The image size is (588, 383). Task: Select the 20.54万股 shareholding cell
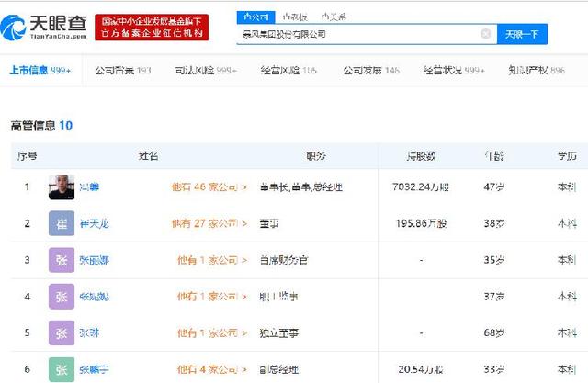point(421,369)
